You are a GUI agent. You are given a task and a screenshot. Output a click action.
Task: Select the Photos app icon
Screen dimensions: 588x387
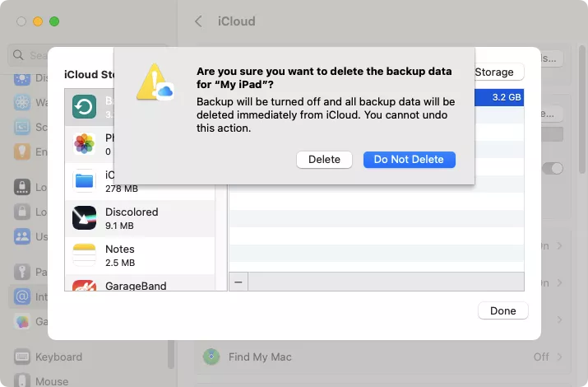[x=85, y=144]
